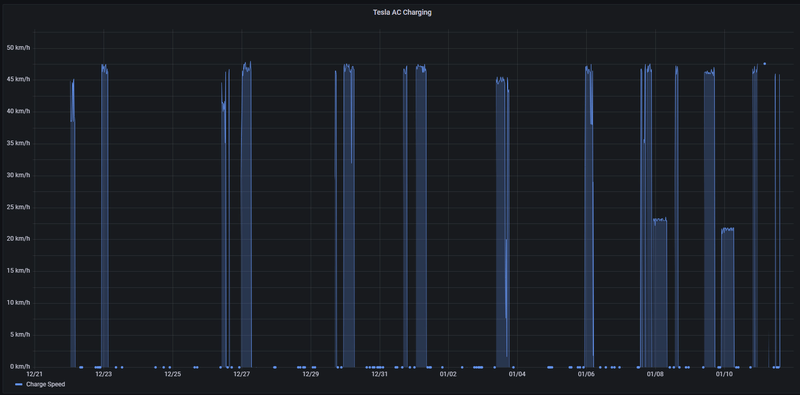800x395 pixels.
Task: Click the 0 km/h y-axis label
Action: pyautogui.click(x=20, y=366)
